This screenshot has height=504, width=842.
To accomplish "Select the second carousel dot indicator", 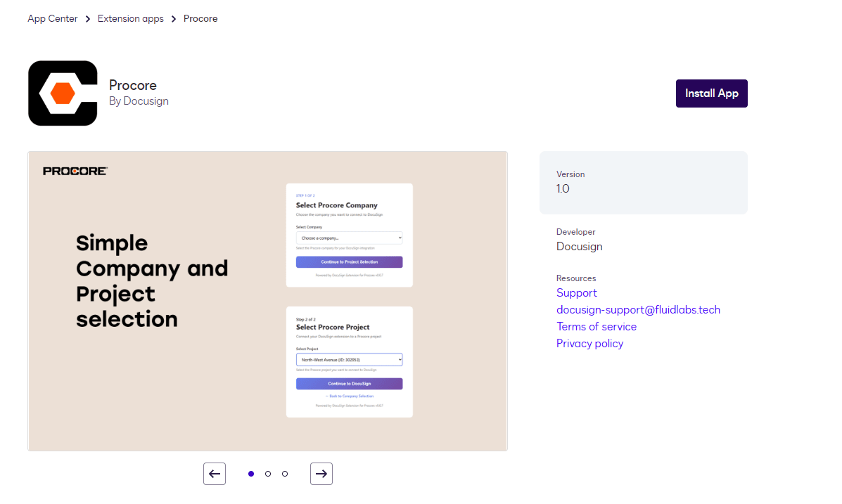I will [x=268, y=474].
